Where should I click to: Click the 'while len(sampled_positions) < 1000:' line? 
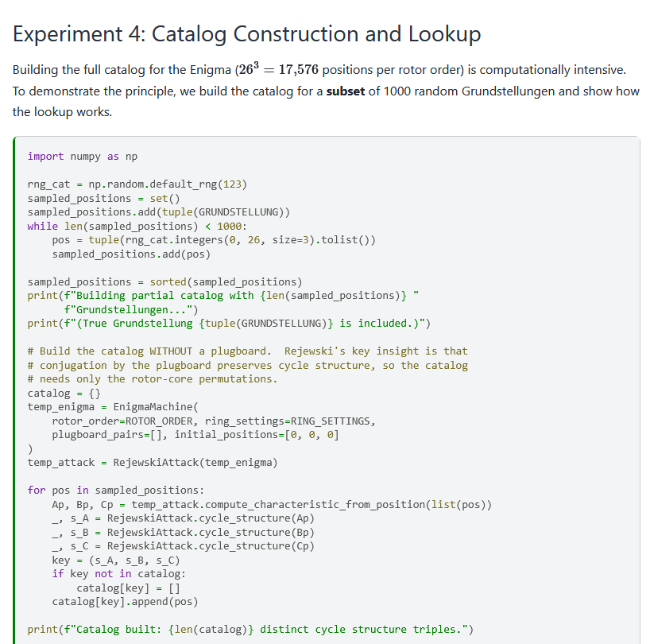137,226
